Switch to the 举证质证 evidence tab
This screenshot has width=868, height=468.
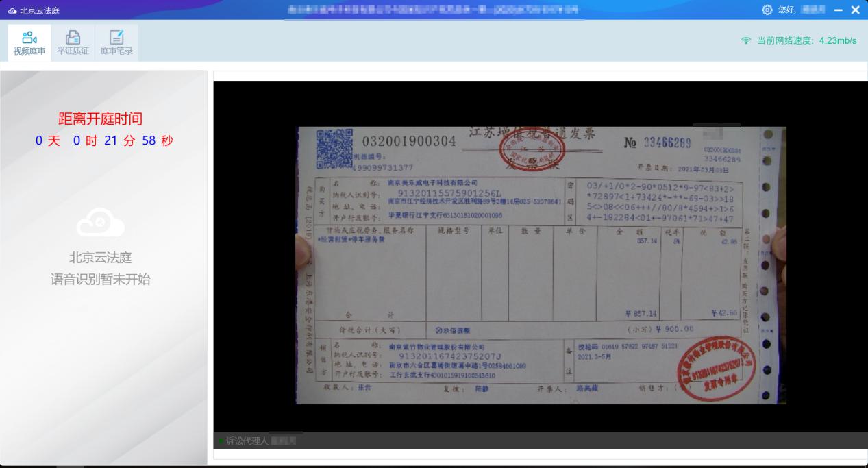(73, 42)
